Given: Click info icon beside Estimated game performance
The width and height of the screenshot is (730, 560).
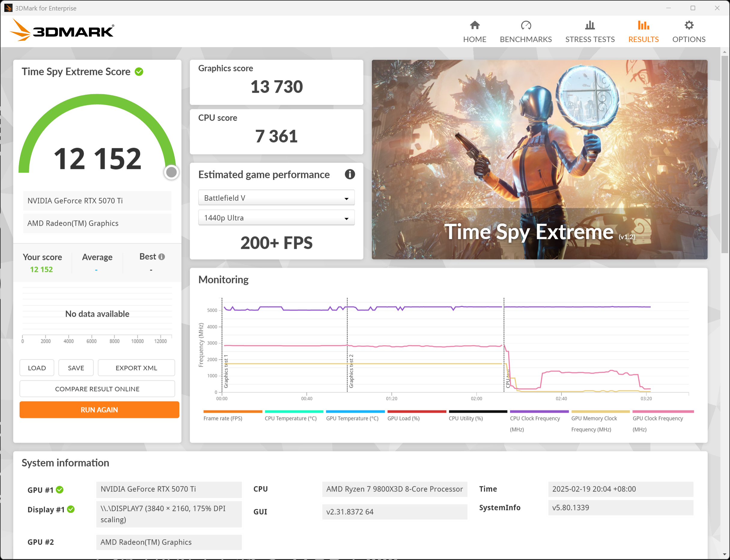Looking at the screenshot, I should [349, 174].
